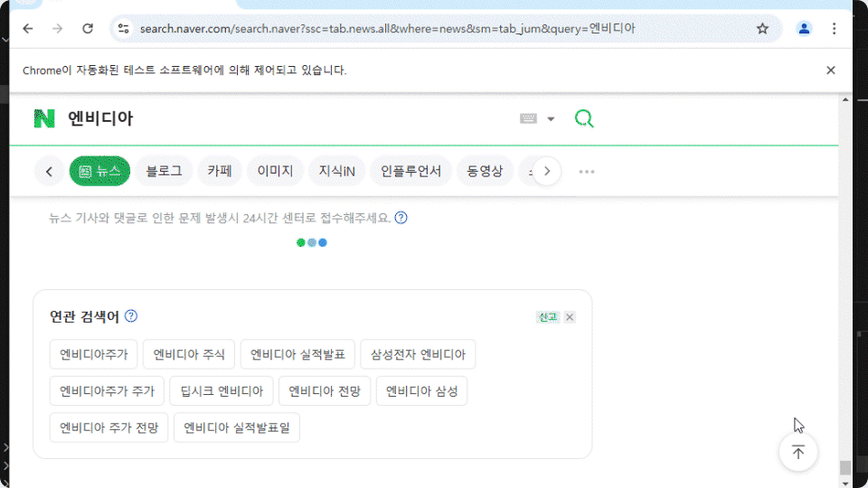Click the search query field 엔비디아
This screenshot has height=488, width=868.
coord(100,118)
